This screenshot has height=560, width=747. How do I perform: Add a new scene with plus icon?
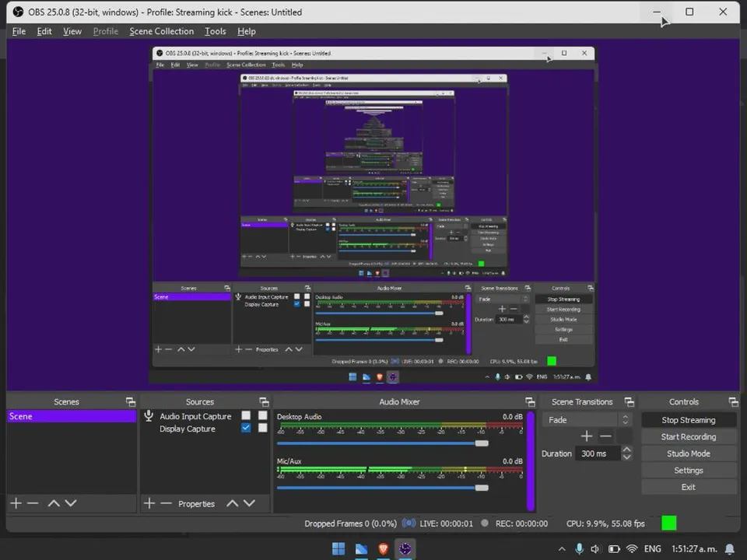coord(16,503)
